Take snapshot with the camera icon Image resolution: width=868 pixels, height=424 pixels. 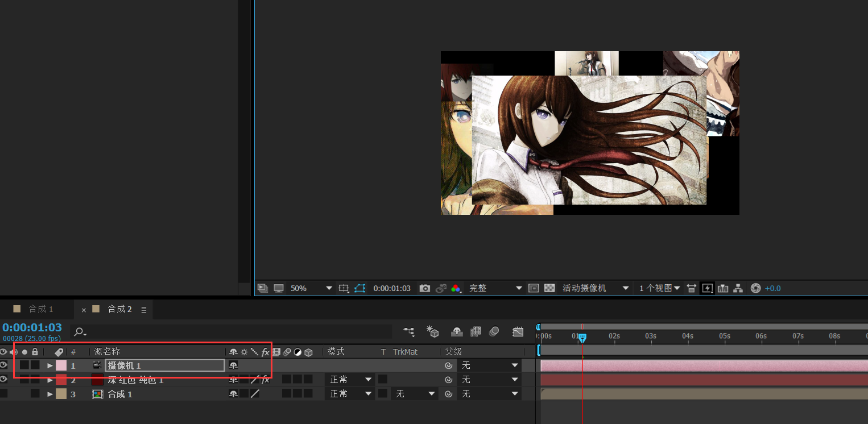click(x=425, y=288)
